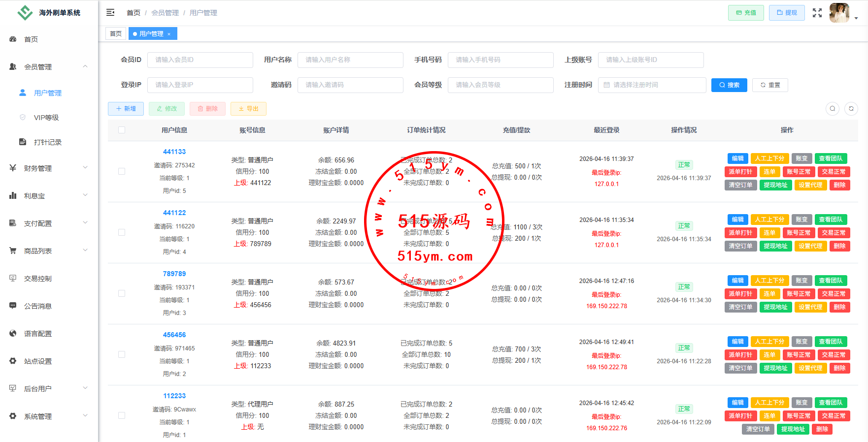Viewport: 868px width, 442px height.
Task: Open 交易控制 from the sidebar menu
Action: (x=38, y=279)
